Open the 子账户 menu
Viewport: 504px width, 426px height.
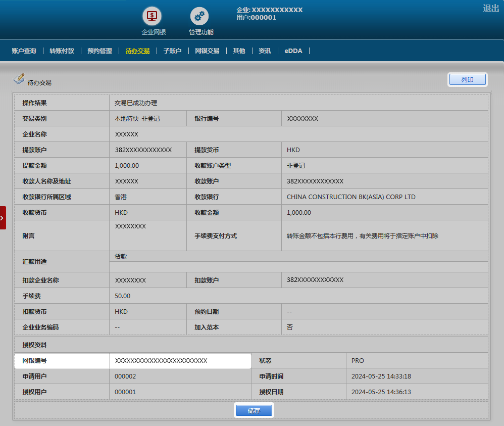[x=172, y=51]
